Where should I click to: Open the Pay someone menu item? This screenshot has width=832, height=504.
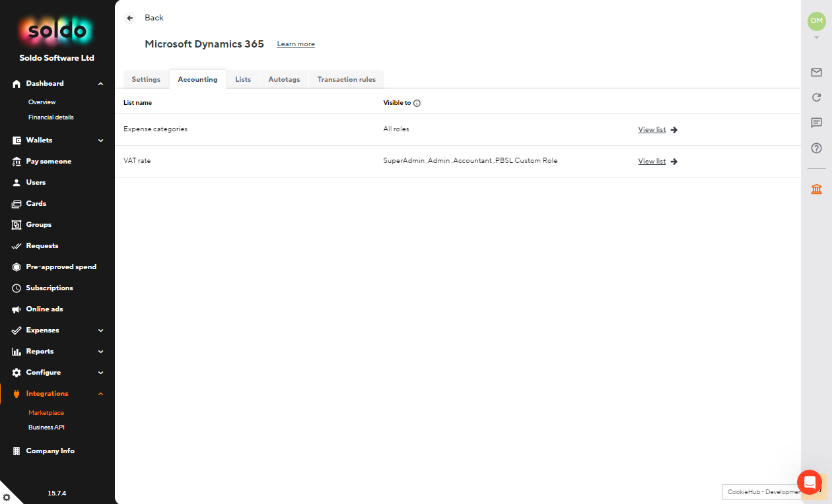point(49,162)
